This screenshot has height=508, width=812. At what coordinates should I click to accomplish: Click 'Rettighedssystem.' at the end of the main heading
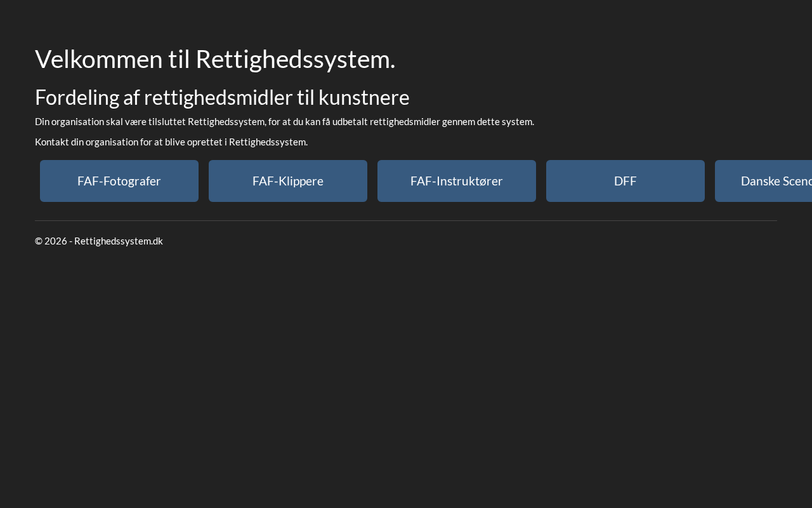point(295,59)
